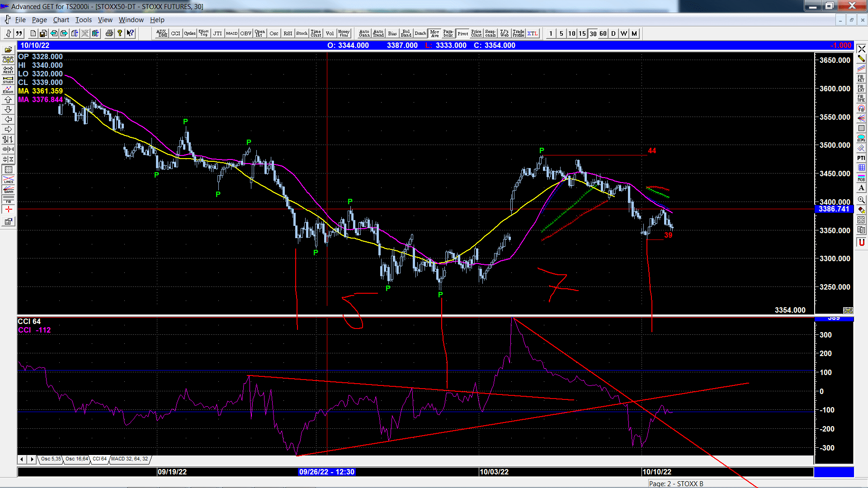Click the down arrow in left sidebar
The width and height of the screenshot is (868, 488).
pyautogui.click(x=8, y=109)
